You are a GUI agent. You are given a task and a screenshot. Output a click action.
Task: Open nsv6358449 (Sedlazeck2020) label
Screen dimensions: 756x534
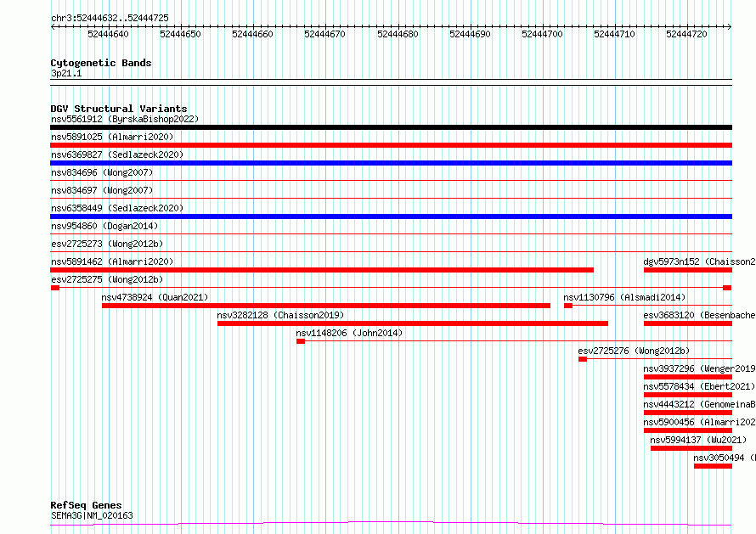(117, 208)
